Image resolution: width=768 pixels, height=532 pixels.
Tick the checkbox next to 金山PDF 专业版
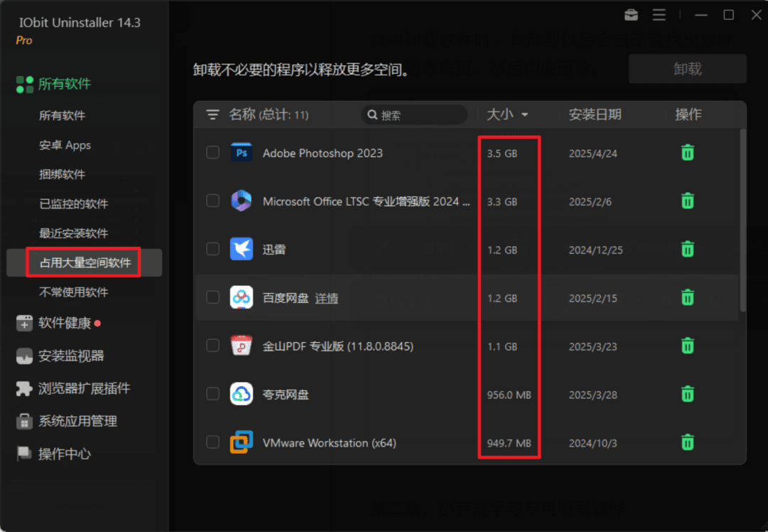[x=213, y=346]
